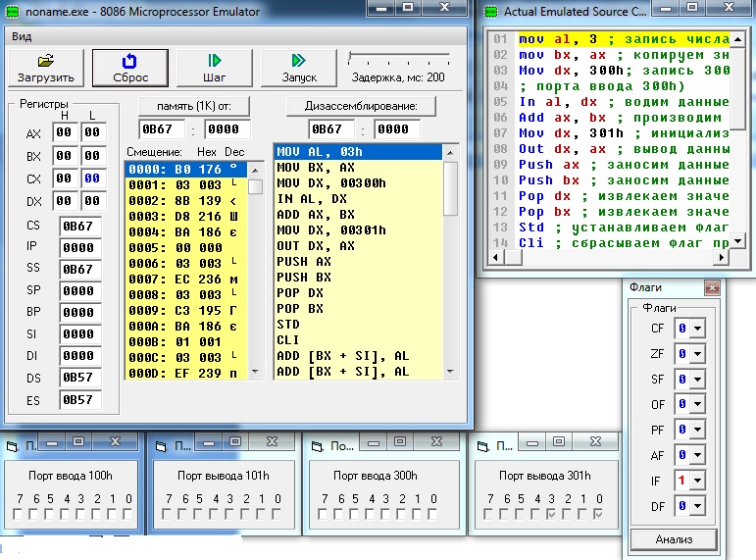Image resolution: width=756 pixels, height=560 pixels.
Task: Open the PF flag dropdown
Action: pos(698,430)
